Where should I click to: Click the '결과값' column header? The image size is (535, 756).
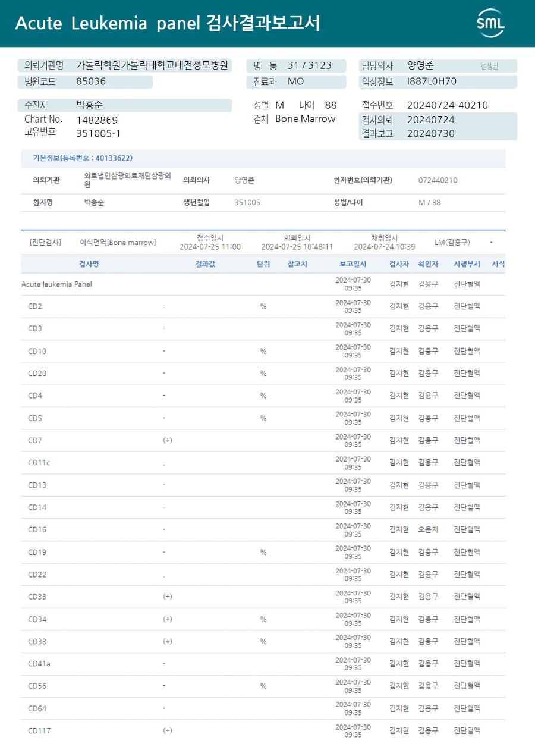(205, 264)
